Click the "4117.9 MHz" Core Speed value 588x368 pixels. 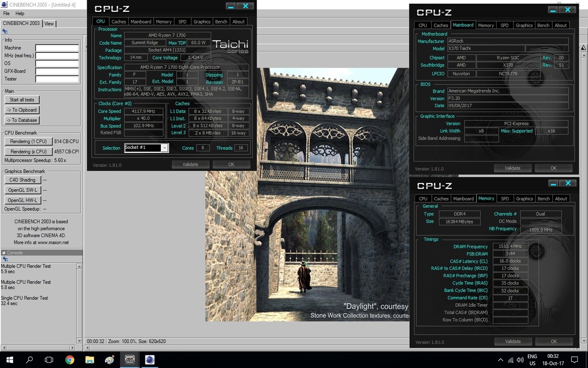(143, 111)
